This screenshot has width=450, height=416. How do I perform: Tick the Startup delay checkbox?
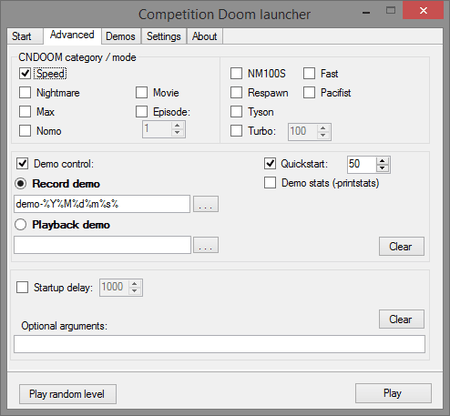click(22, 287)
